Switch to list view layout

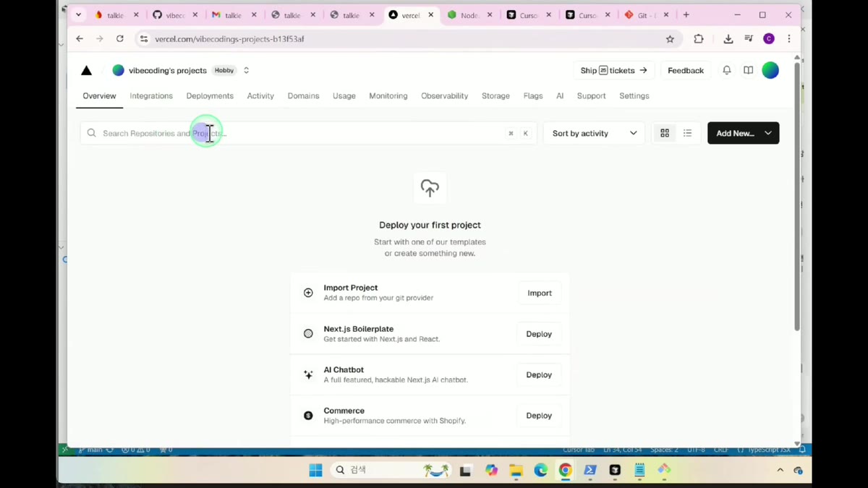[687, 133]
